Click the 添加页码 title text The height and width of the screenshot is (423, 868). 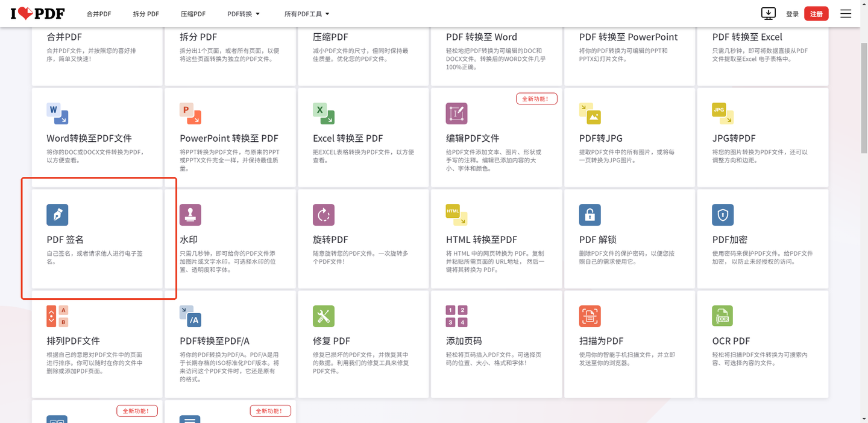click(464, 341)
